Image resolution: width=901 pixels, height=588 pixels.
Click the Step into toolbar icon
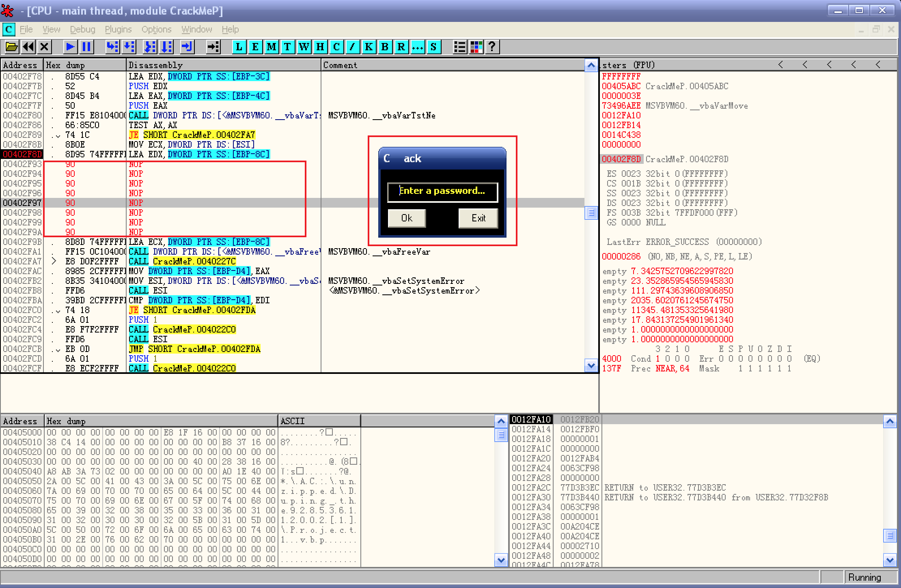[112, 47]
